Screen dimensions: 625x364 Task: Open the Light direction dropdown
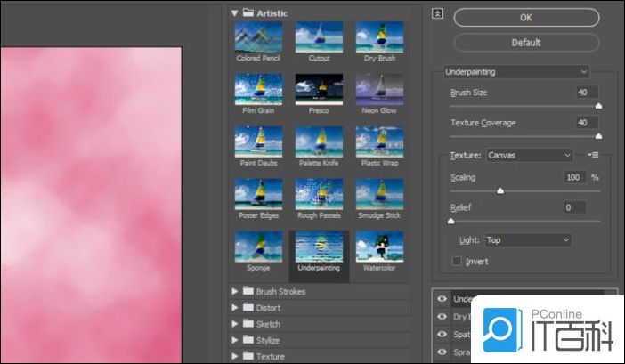click(528, 240)
